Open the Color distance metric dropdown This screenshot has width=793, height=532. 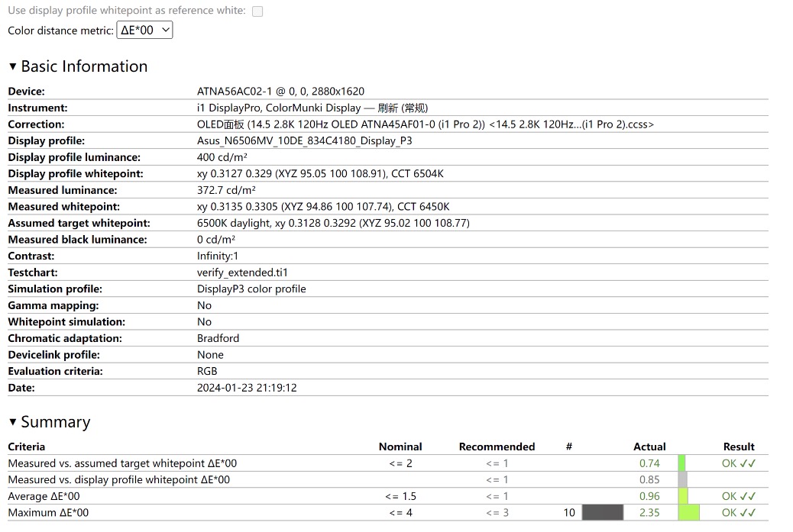[144, 31]
